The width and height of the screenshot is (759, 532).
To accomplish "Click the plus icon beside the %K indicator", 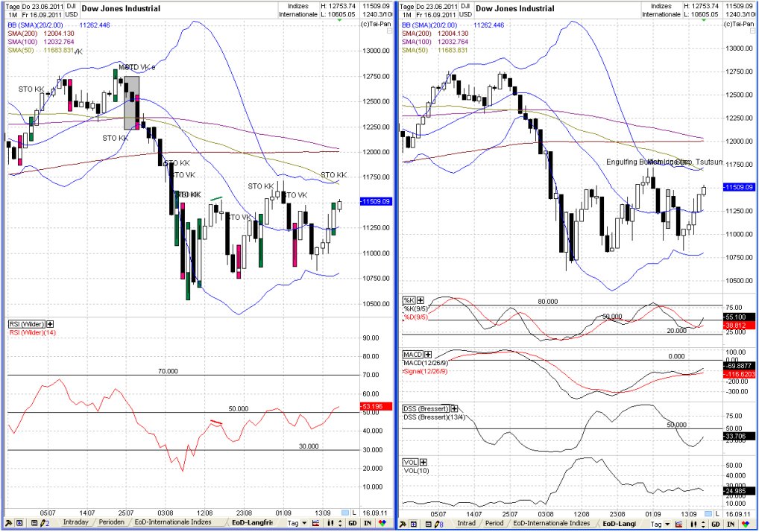I will pos(420,300).
